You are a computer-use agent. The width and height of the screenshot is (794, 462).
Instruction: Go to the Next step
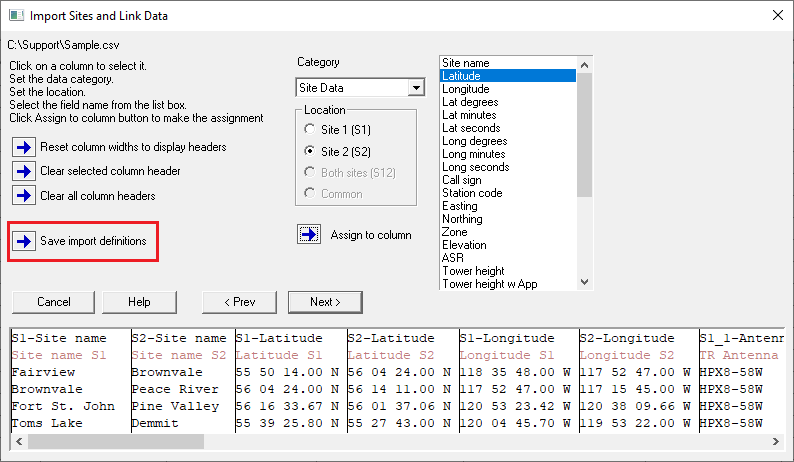[x=325, y=302]
